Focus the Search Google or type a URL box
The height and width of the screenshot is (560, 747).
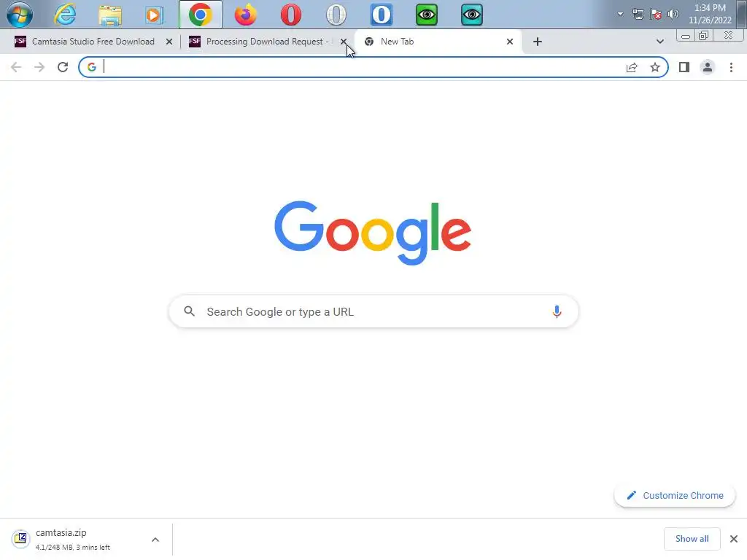[x=373, y=311]
